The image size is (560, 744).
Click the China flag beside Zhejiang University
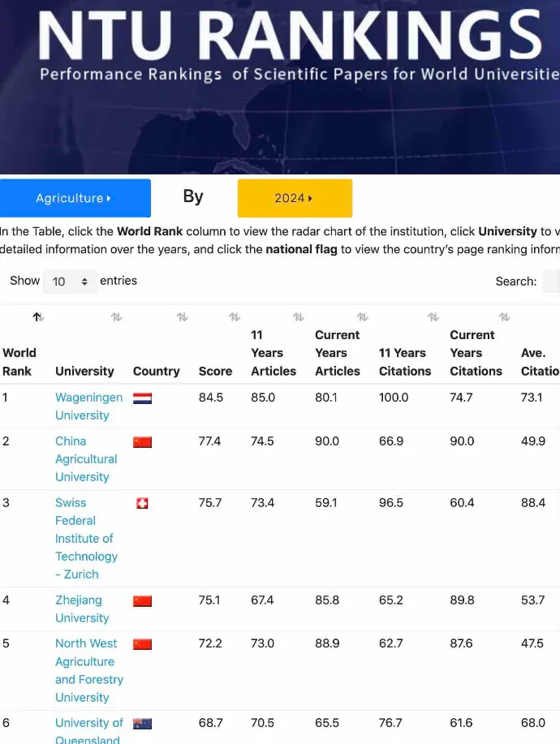click(142, 601)
